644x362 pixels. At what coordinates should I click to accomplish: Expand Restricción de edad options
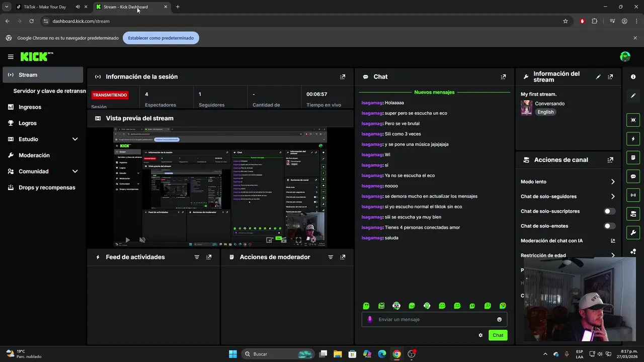click(x=612, y=255)
